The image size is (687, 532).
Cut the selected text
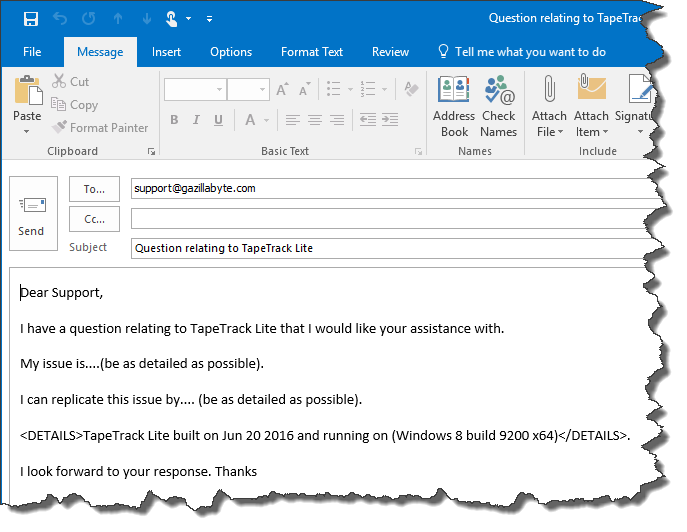click(70, 82)
